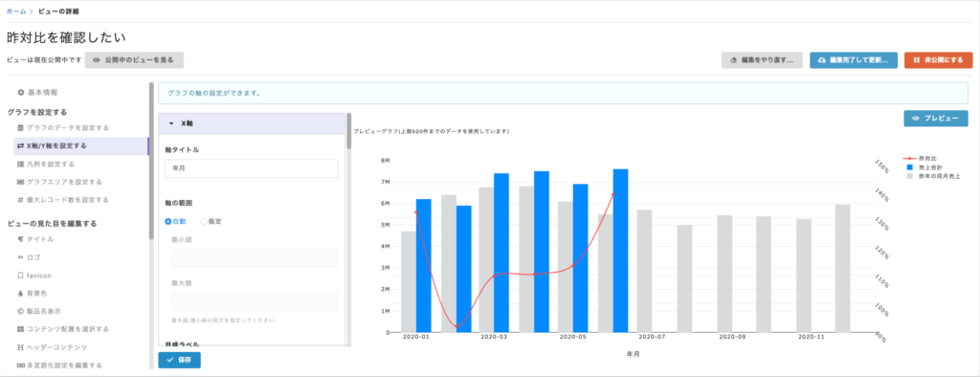The image size is (980, 377).
Task: Click the droplet icon beside 背景色
Action: (21, 293)
